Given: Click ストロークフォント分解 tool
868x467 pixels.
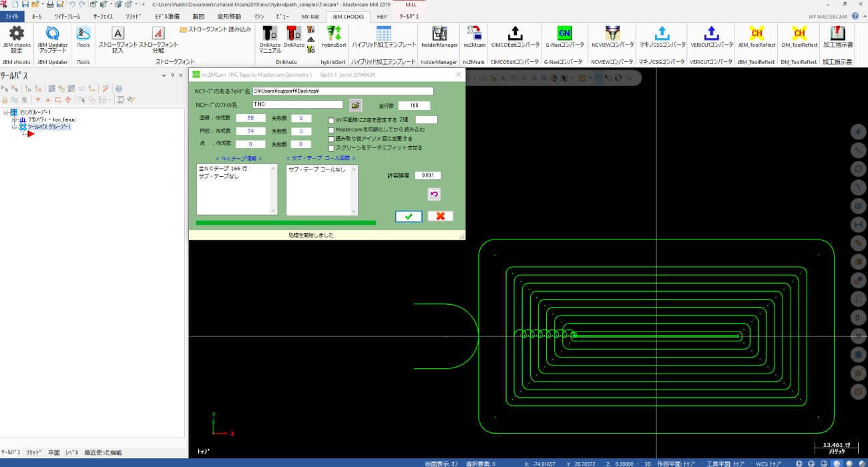Looking at the screenshot, I should (x=158, y=40).
